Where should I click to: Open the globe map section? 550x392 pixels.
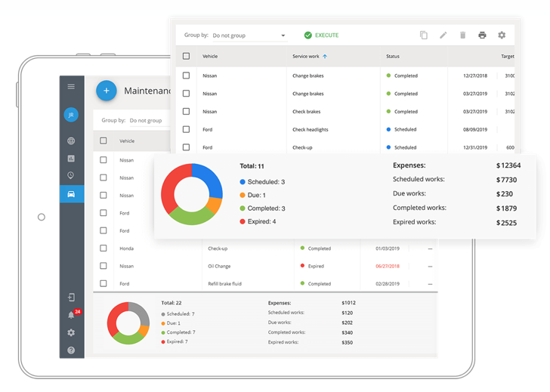(71, 141)
